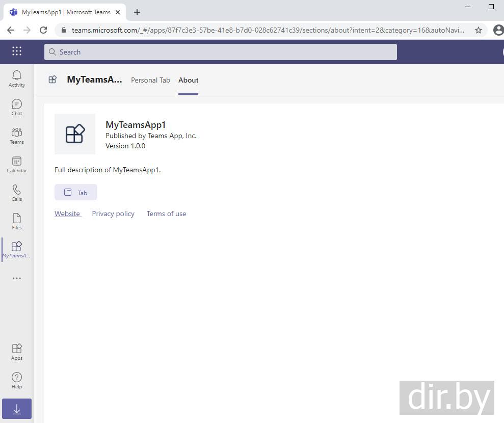504x423 pixels.
Task: Open the Calendar icon
Action: pyautogui.click(x=17, y=164)
